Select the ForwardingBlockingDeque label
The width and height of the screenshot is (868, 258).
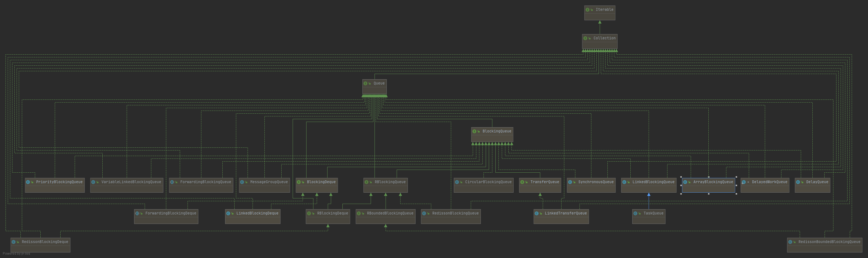point(170,213)
